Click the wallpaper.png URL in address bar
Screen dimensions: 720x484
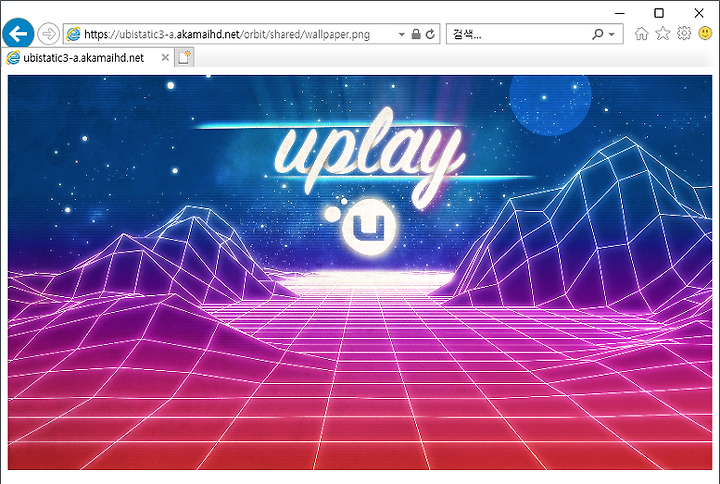point(227,34)
